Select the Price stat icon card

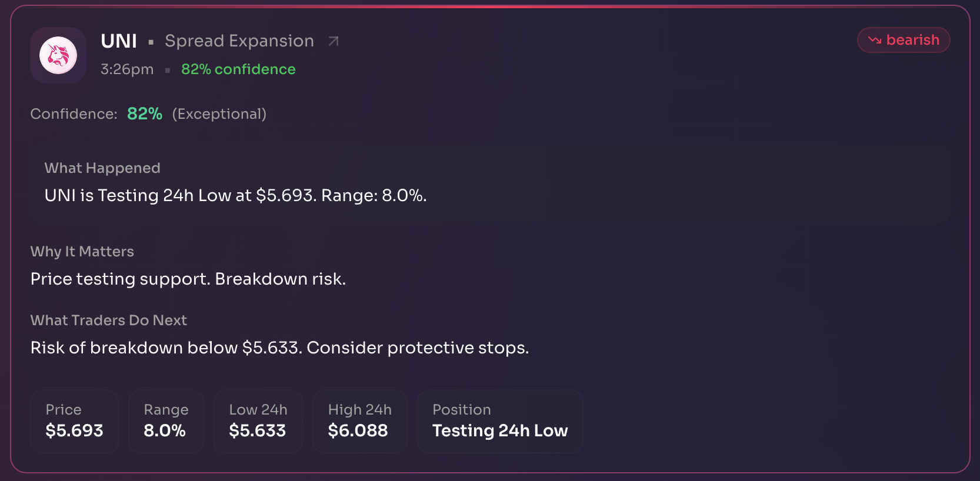[x=74, y=421]
